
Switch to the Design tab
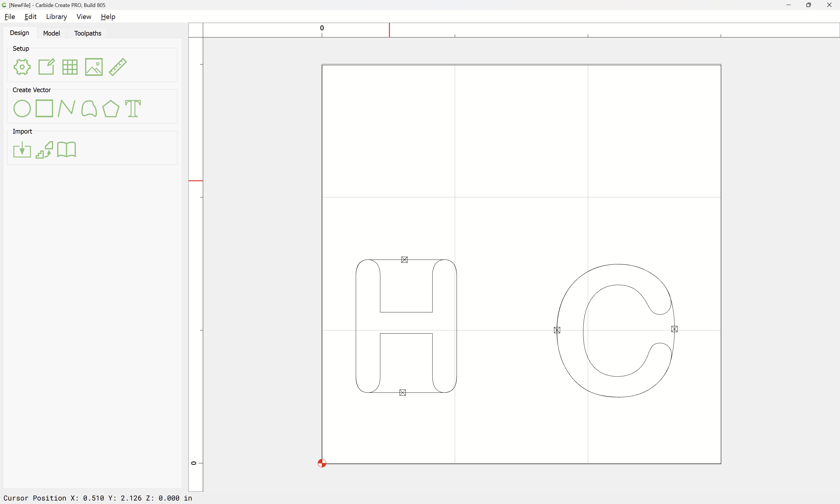(x=19, y=33)
